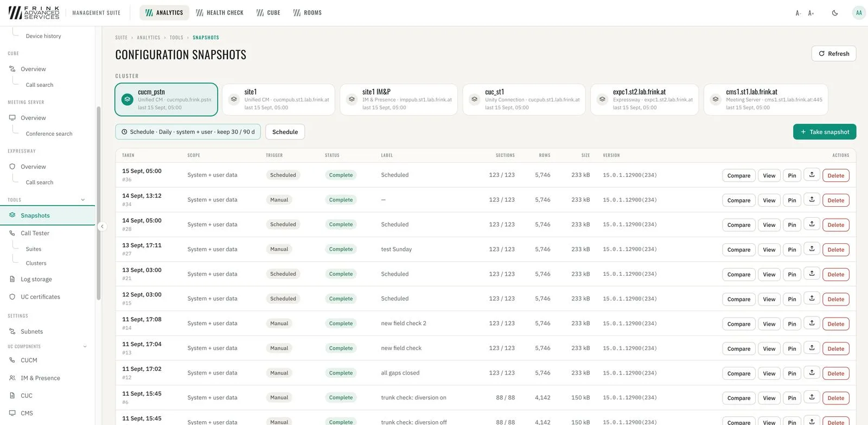Open Snapshots in the sidebar
The image size is (868, 425).
click(48, 215)
